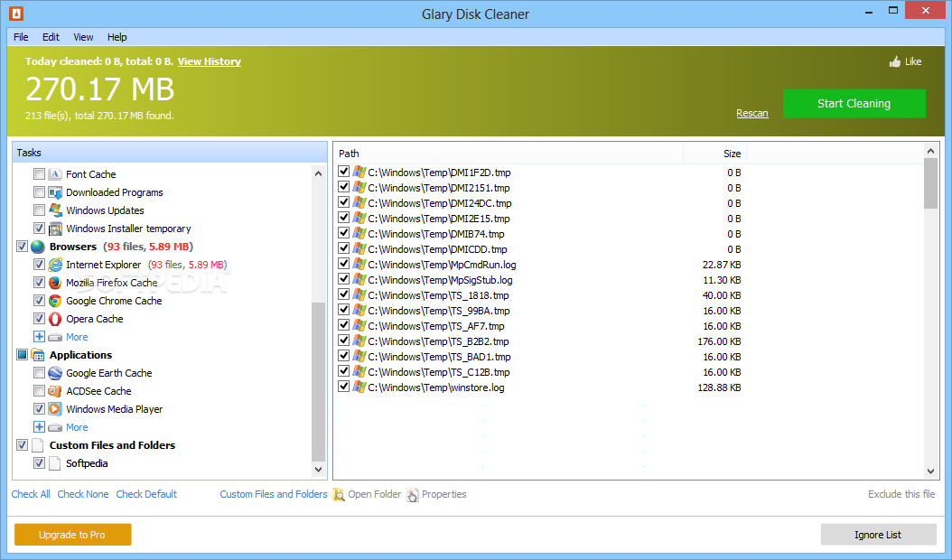Select the Downloaded Programs icon

[x=55, y=192]
